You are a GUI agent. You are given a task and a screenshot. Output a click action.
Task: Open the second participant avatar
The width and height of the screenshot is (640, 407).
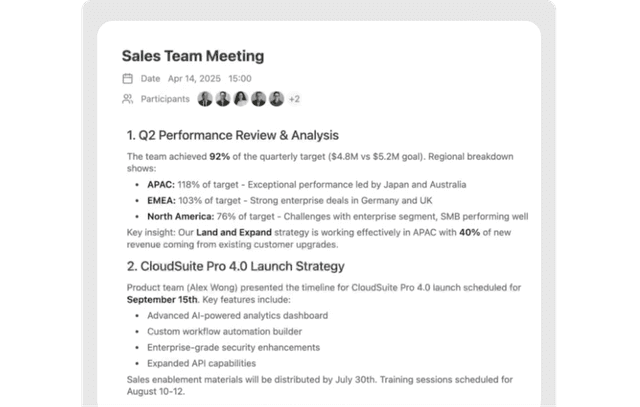[223, 99]
